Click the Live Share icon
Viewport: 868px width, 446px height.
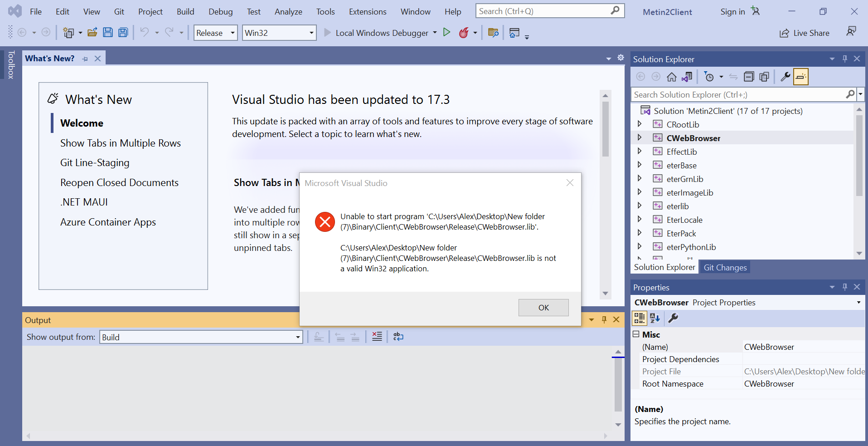[784, 33]
